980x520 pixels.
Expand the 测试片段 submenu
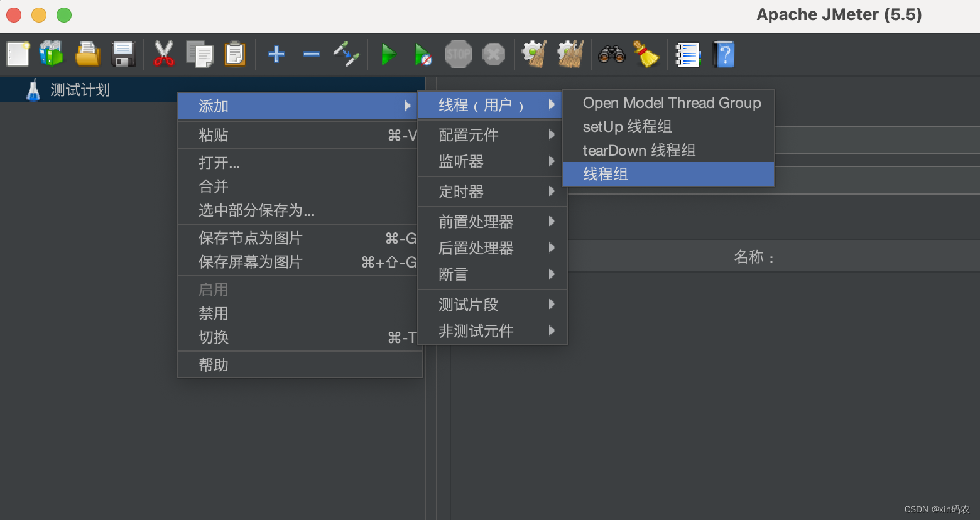coord(469,304)
